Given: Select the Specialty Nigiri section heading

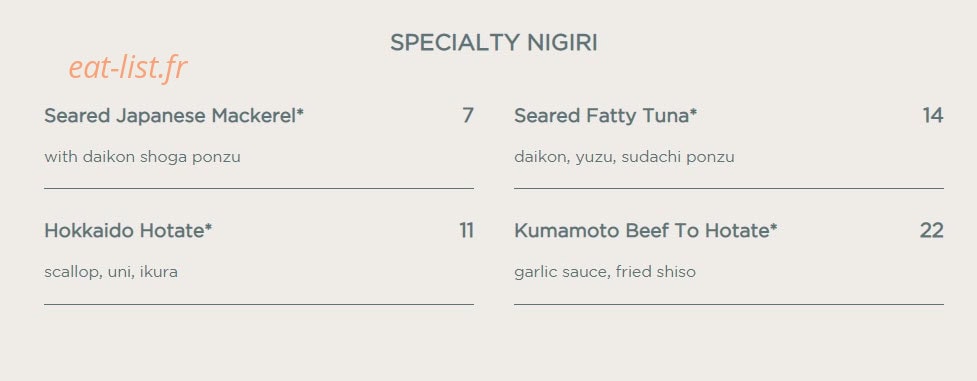Looking at the screenshot, I should [x=493, y=42].
